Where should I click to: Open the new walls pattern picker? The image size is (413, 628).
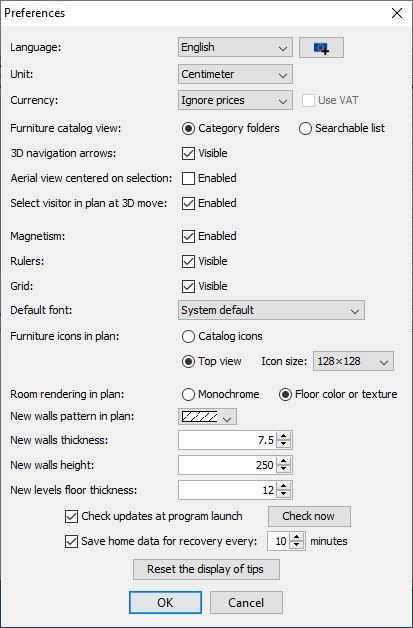click(208, 417)
